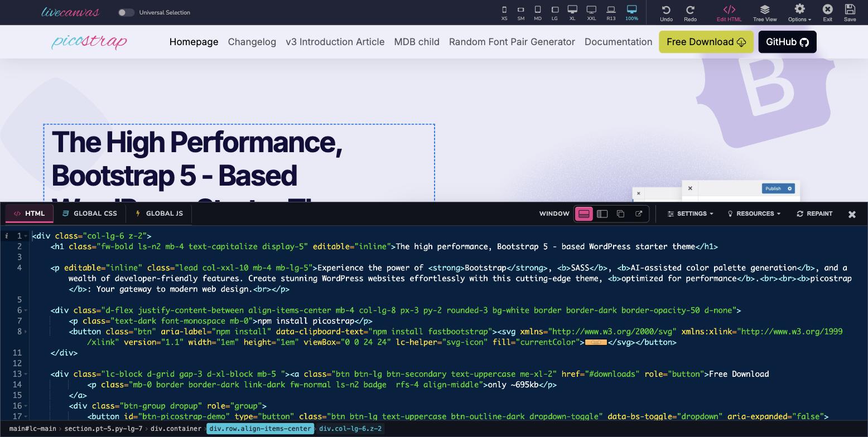868x437 pixels.
Task: Collapse the code fold at line 6
Action: [x=27, y=310]
